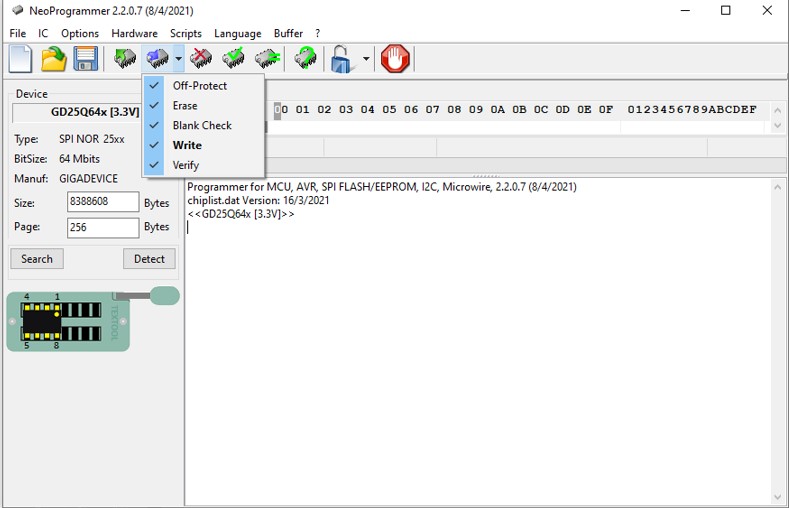Open the Hardware menu
Image resolution: width=789 pixels, height=508 pixels.
[134, 34]
